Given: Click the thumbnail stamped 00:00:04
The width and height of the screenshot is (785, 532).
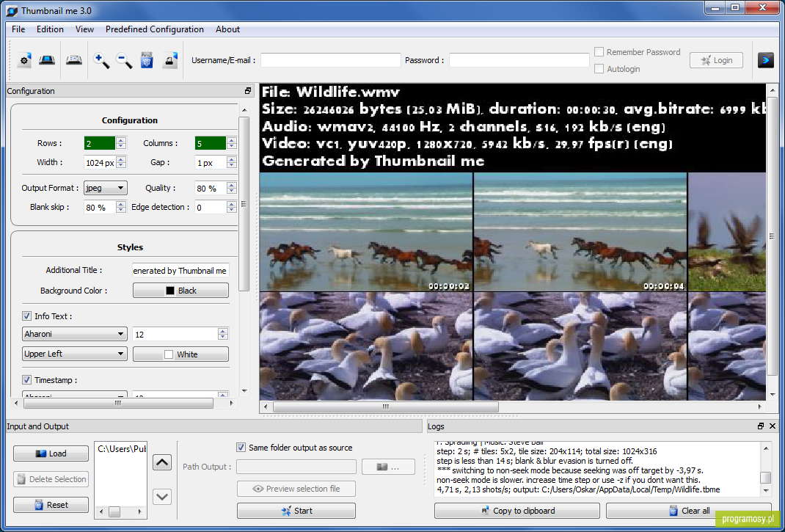Looking at the screenshot, I should (x=580, y=232).
